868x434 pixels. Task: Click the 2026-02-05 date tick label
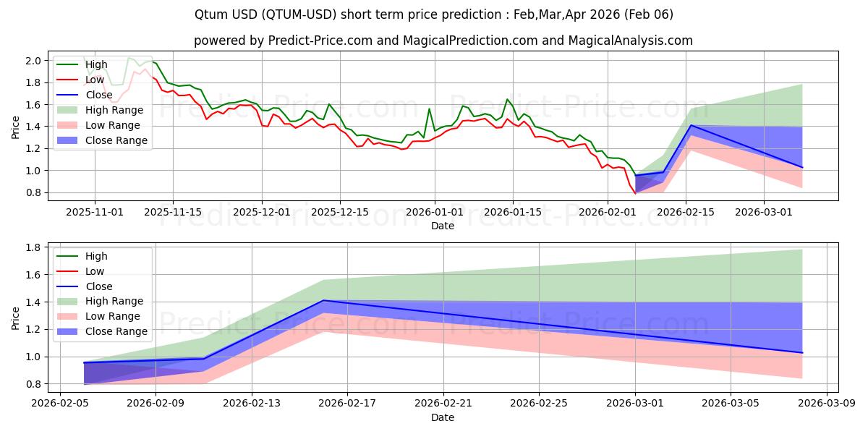60,404
